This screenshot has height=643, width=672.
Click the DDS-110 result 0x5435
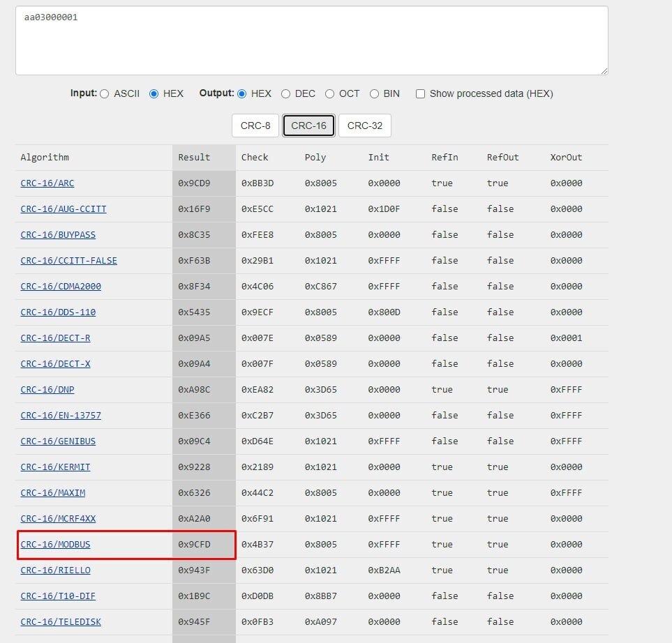(194, 312)
